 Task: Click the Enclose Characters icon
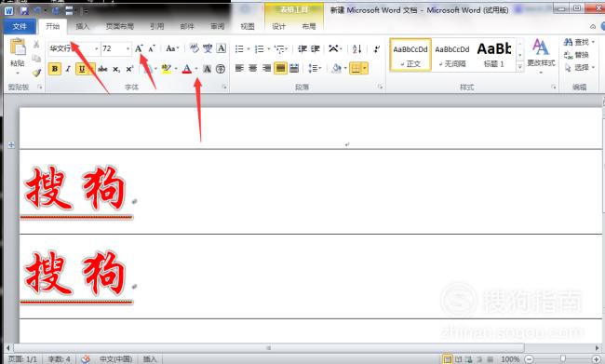tap(221, 69)
